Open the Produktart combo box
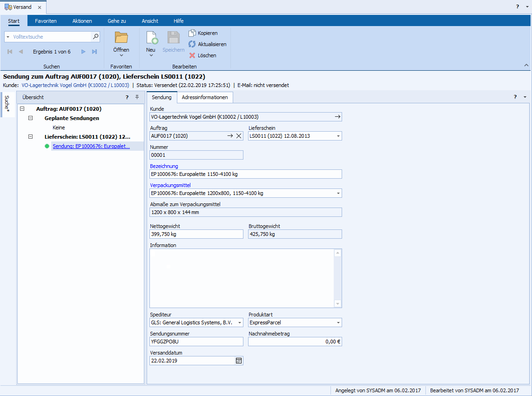This screenshot has width=532, height=396. pos(338,322)
